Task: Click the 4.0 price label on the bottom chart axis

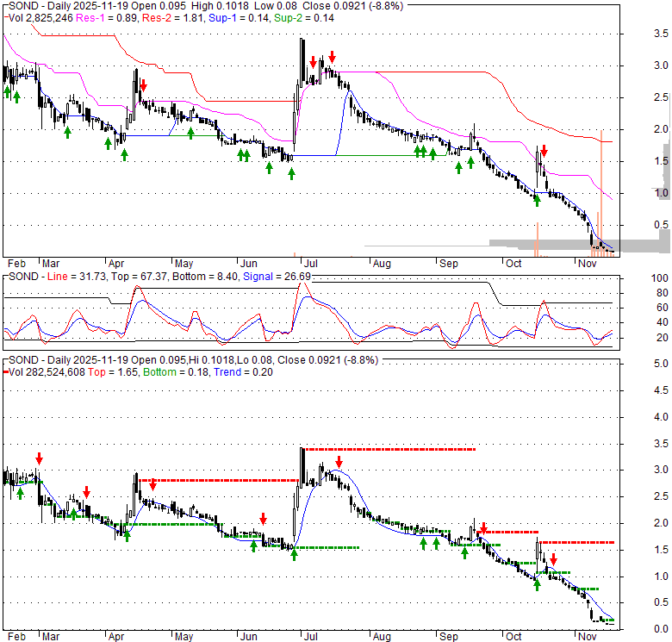Action: pyautogui.click(x=661, y=417)
